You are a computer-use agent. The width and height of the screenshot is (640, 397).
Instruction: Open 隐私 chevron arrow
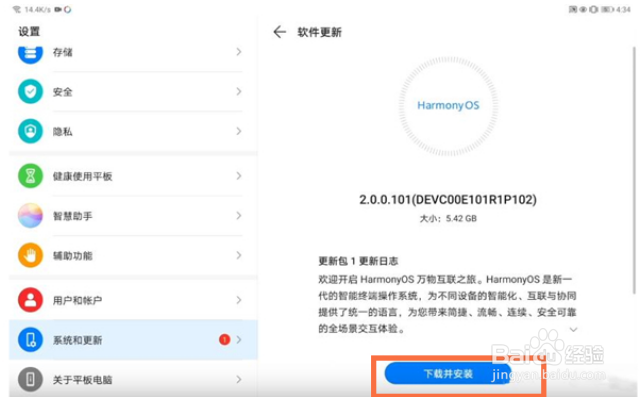(239, 131)
